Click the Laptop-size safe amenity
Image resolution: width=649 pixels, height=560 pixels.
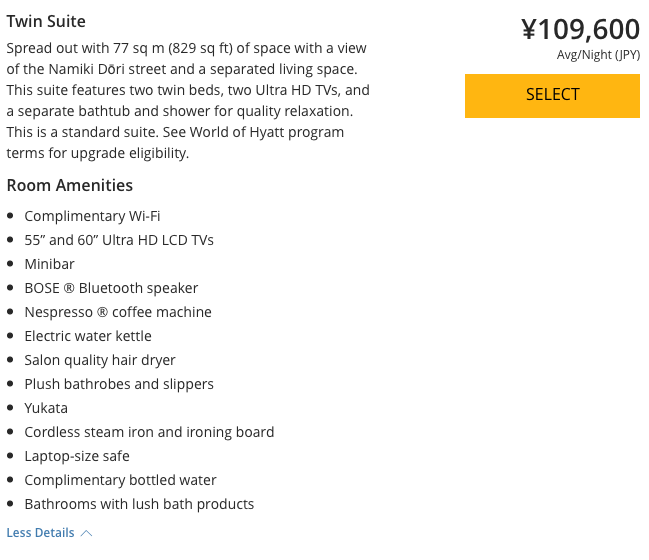click(77, 456)
